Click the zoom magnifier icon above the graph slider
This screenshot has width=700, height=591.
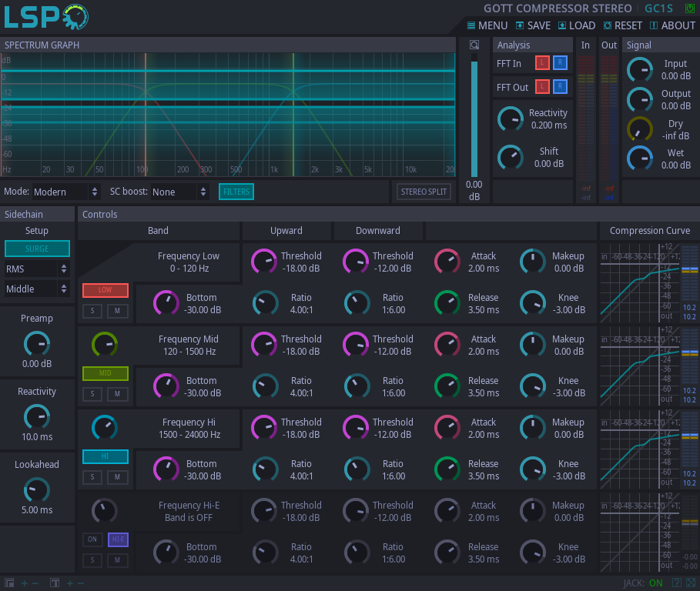pyautogui.click(x=474, y=45)
